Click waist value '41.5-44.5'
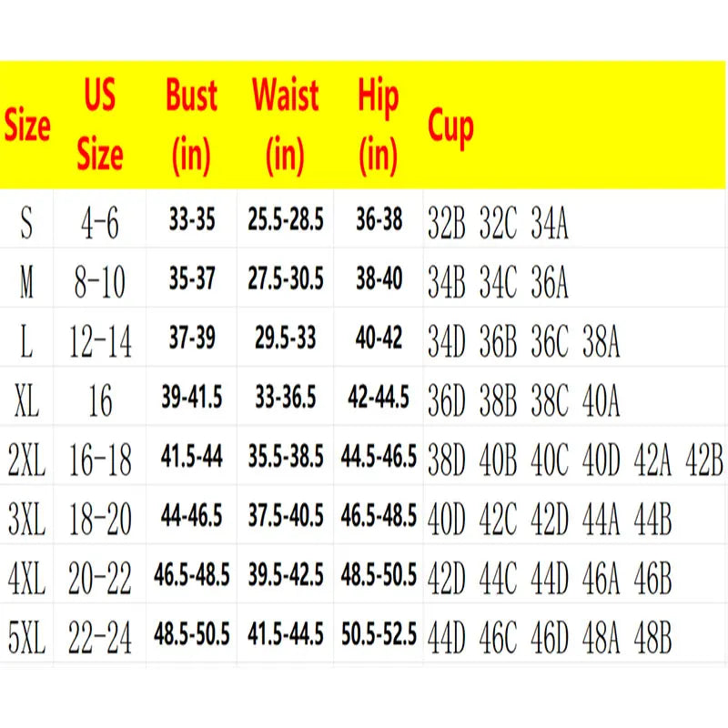728x728 pixels. coord(286,634)
